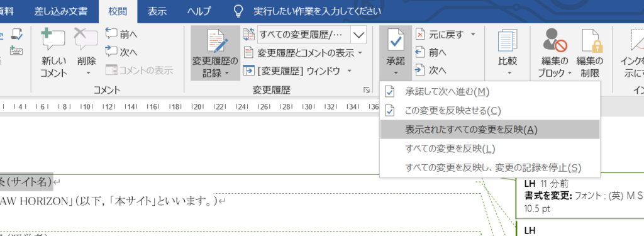This screenshot has height=236, width=644.
Task: Expand the [変更履歴] ウィンドウ dropdown arrow
Action: (350, 70)
